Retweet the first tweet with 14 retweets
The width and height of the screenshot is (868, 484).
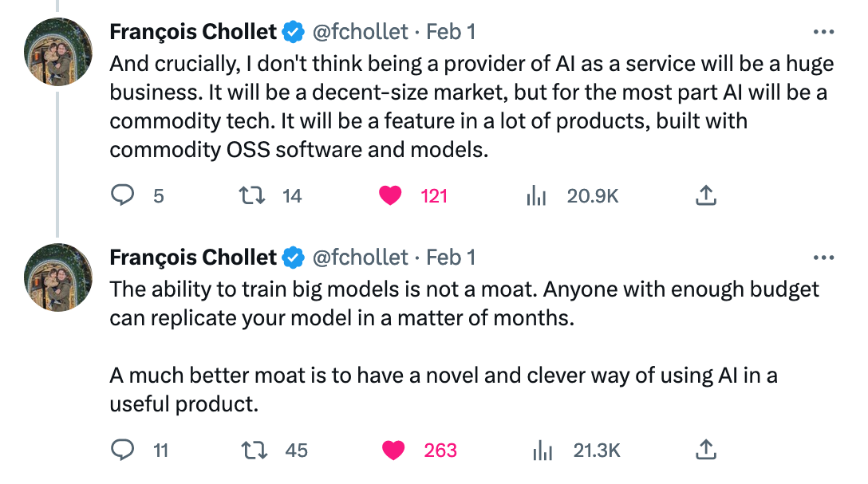point(252,195)
